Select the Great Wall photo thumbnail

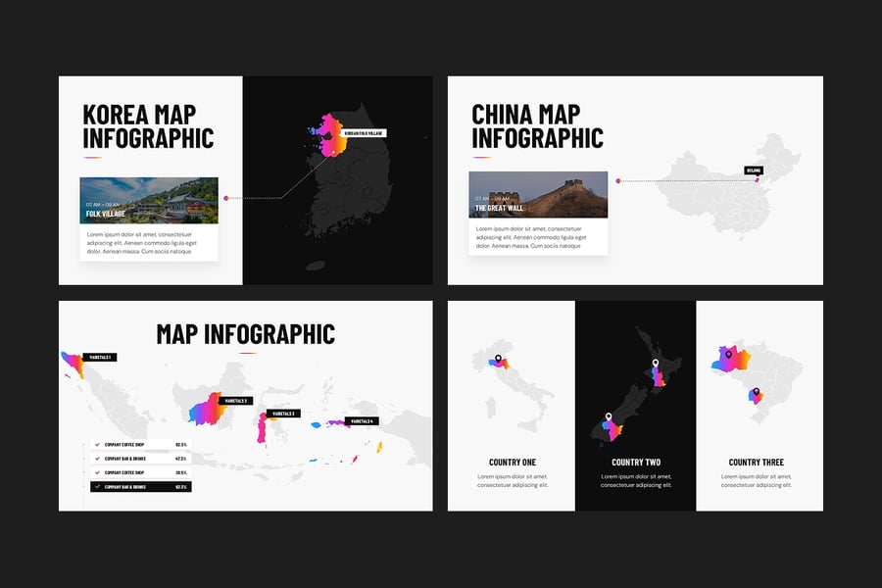point(539,194)
